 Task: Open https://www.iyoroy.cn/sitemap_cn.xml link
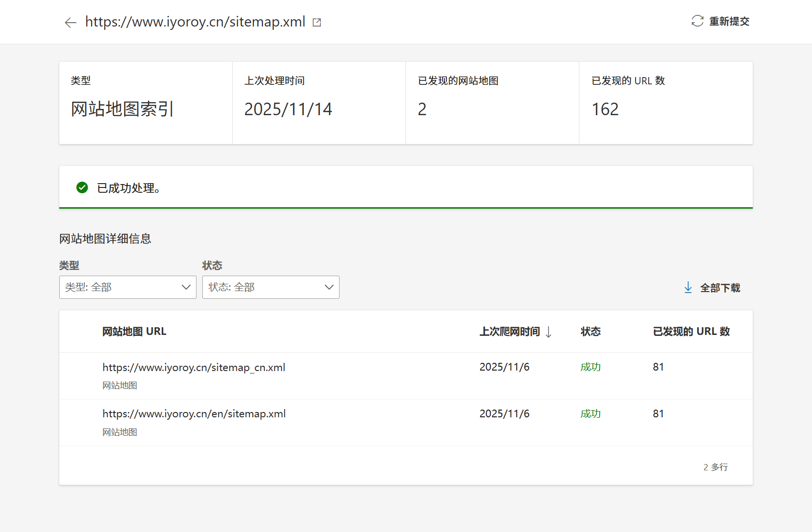coord(193,367)
